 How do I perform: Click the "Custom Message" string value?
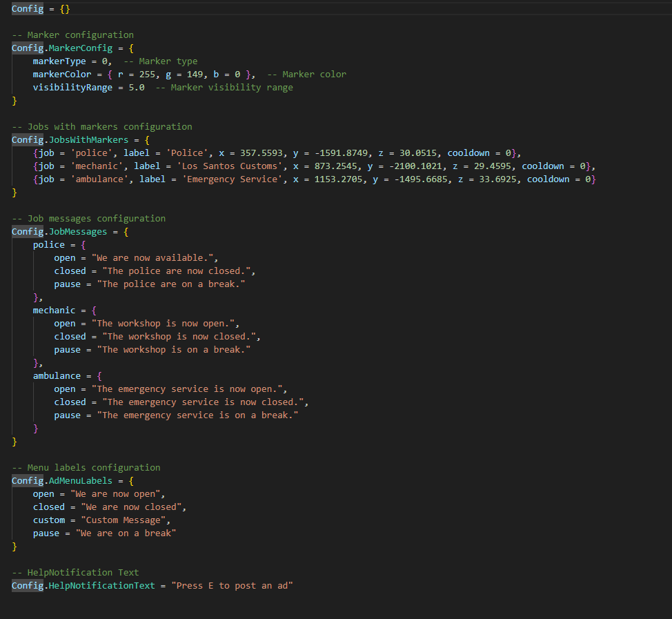coord(125,520)
